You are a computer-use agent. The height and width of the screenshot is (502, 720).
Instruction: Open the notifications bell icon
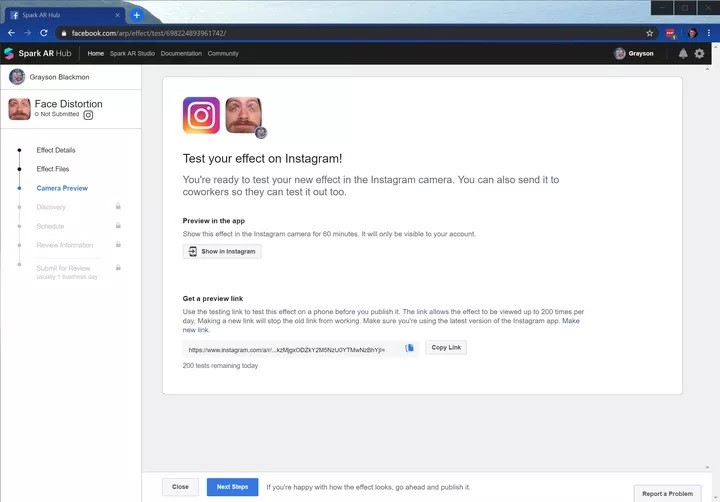pos(683,54)
